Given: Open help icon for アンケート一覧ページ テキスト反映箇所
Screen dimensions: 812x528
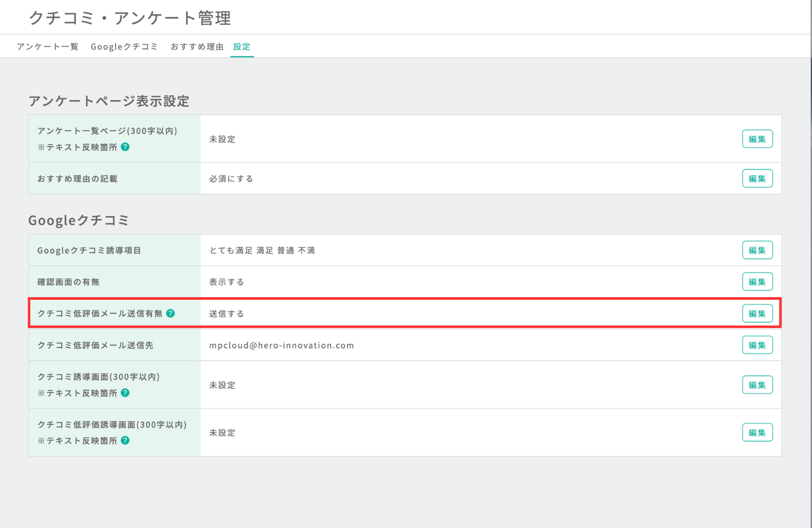Looking at the screenshot, I should pos(125,147).
